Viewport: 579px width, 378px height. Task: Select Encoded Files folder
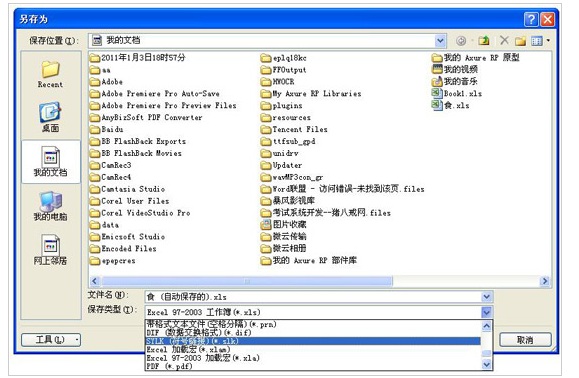coord(123,249)
